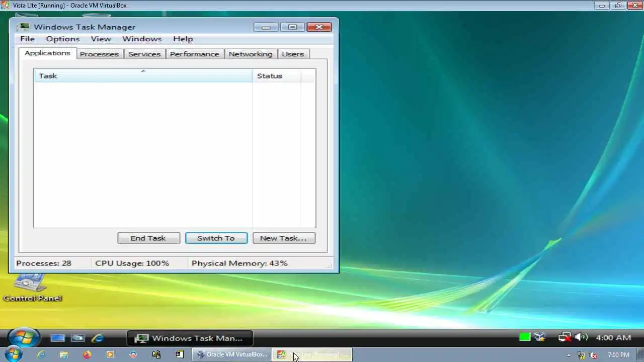
Task: Click the small window icon on host taskbar
Action: [180, 354]
